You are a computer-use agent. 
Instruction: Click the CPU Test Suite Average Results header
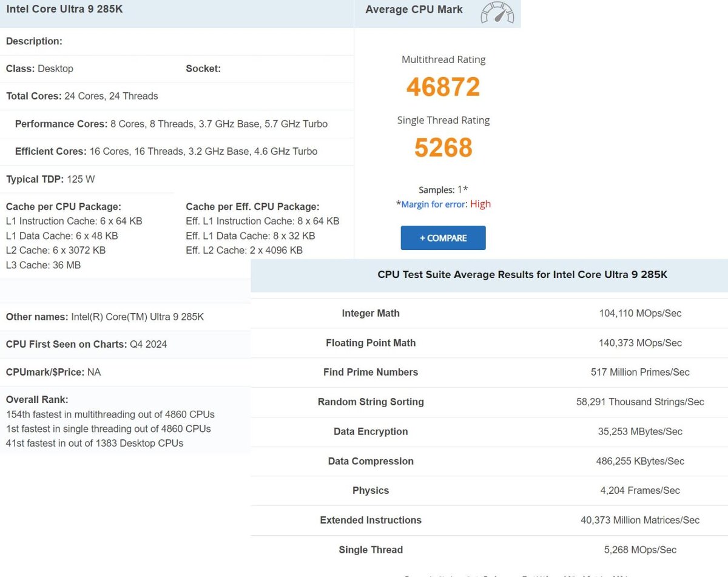522,274
